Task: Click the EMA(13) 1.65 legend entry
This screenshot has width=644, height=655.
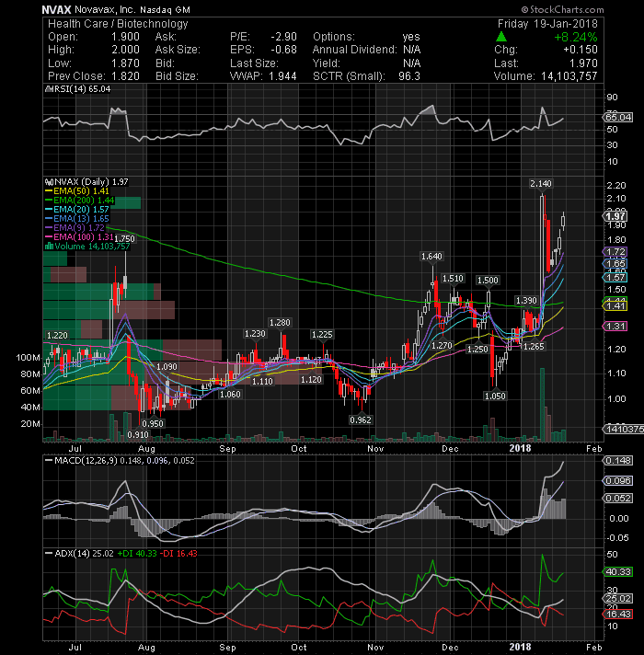Action: [77, 218]
